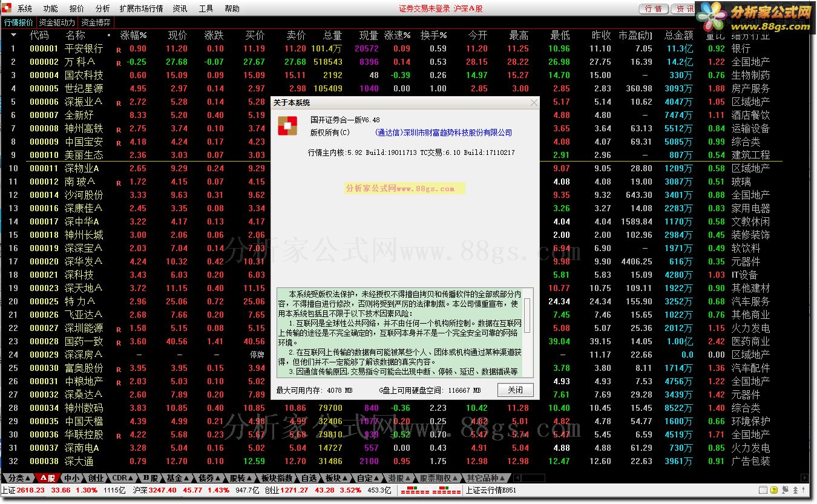817x504 pixels.
Task: Click the R marker beside 万科A
Action: click(x=119, y=64)
